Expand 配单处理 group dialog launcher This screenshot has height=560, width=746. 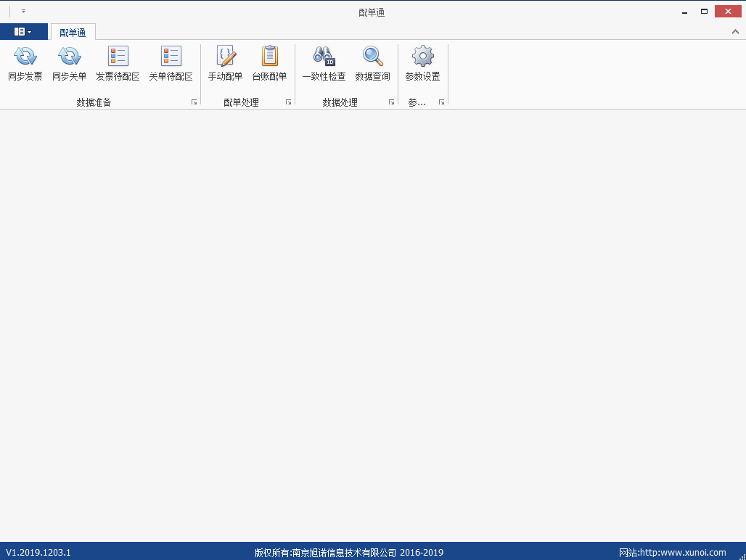point(288,102)
